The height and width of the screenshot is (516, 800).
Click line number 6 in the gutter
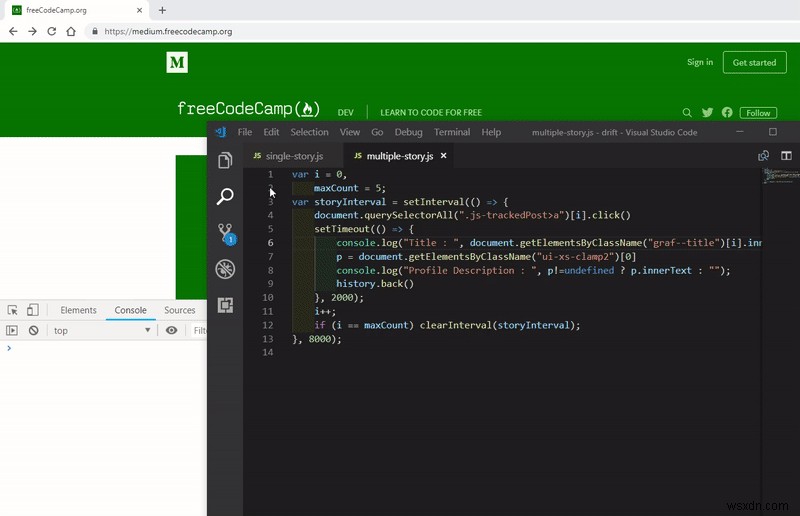tap(270, 242)
